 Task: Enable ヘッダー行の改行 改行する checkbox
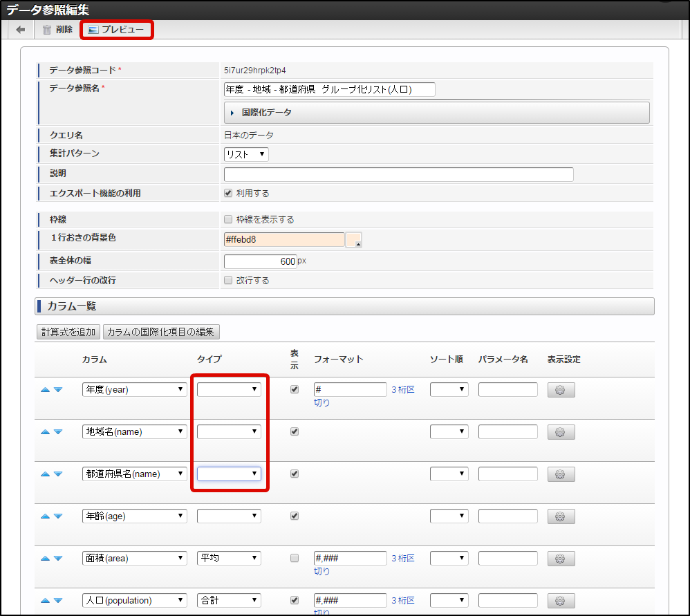coord(229,281)
